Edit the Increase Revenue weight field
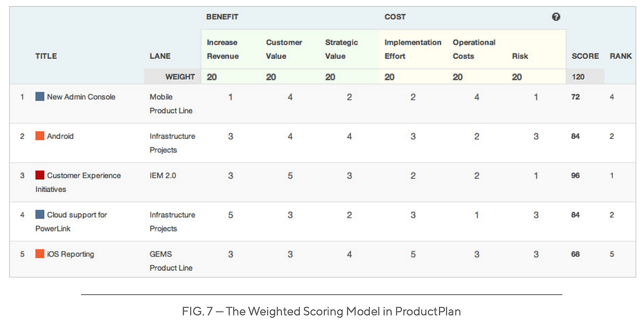 tap(229, 77)
